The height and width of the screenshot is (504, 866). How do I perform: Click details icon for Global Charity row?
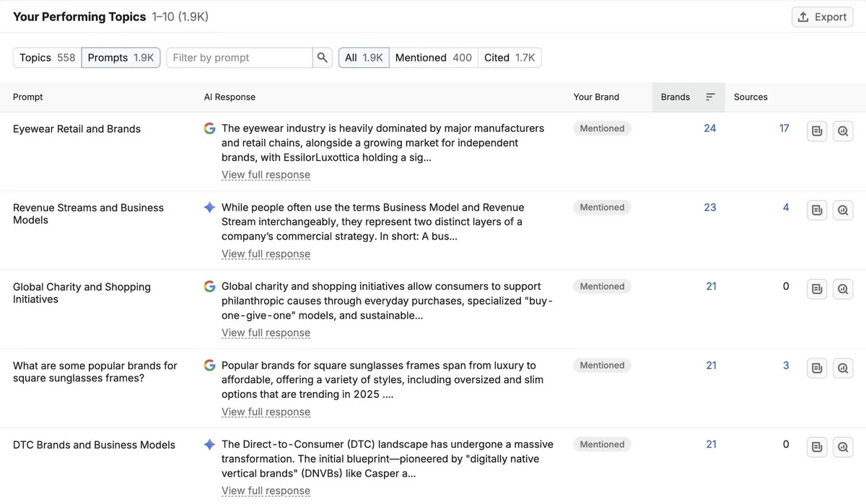817,289
